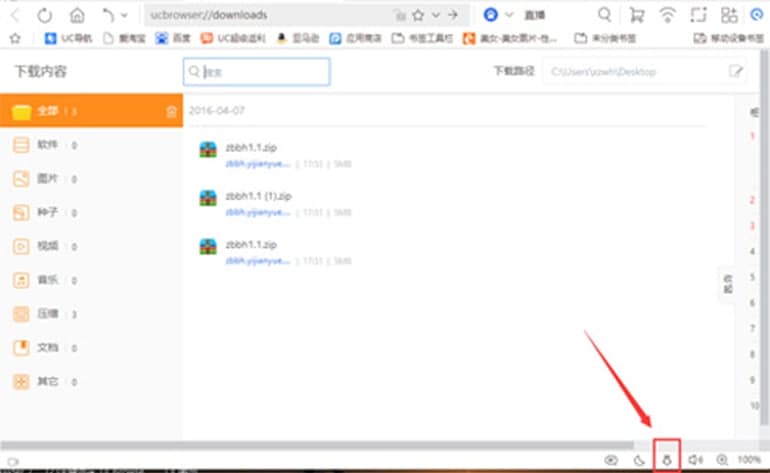Open the 爱淘宝 bookmark
Screen dimensions: 770x473
tap(125, 38)
